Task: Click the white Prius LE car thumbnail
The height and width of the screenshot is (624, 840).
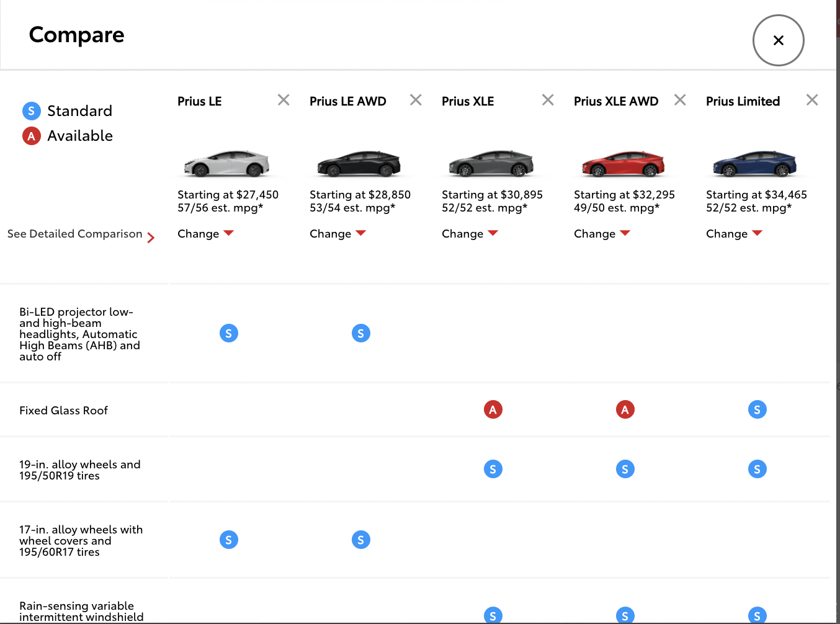Action: click(227, 164)
